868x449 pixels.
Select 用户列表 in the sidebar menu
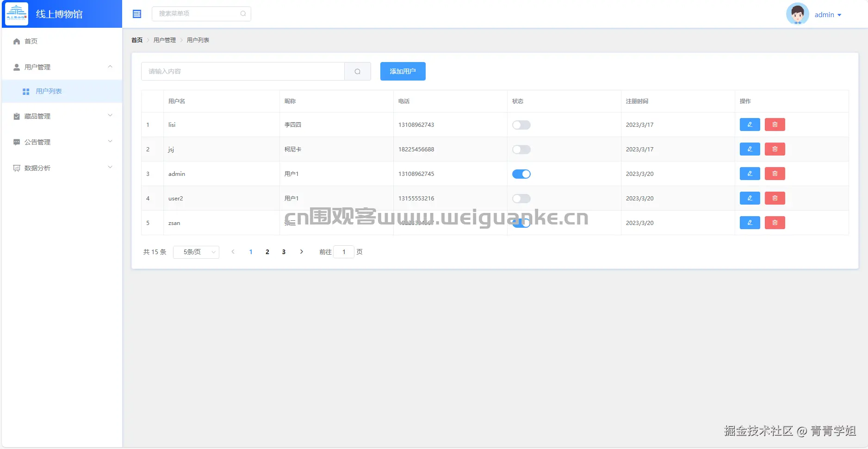[49, 91]
